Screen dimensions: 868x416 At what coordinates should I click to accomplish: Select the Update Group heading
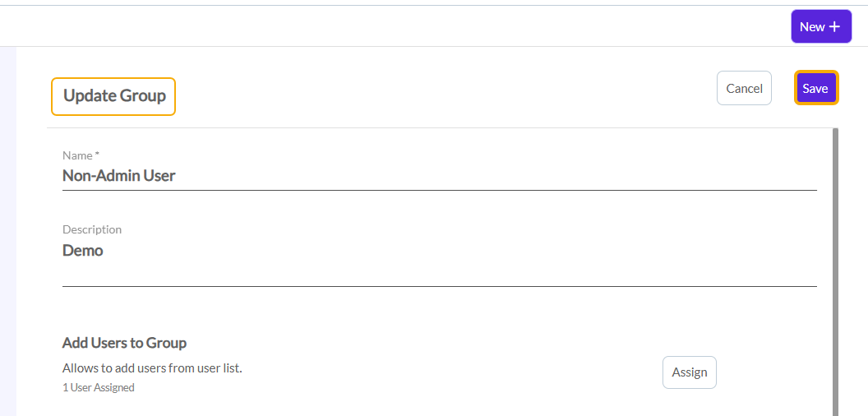pos(114,96)
